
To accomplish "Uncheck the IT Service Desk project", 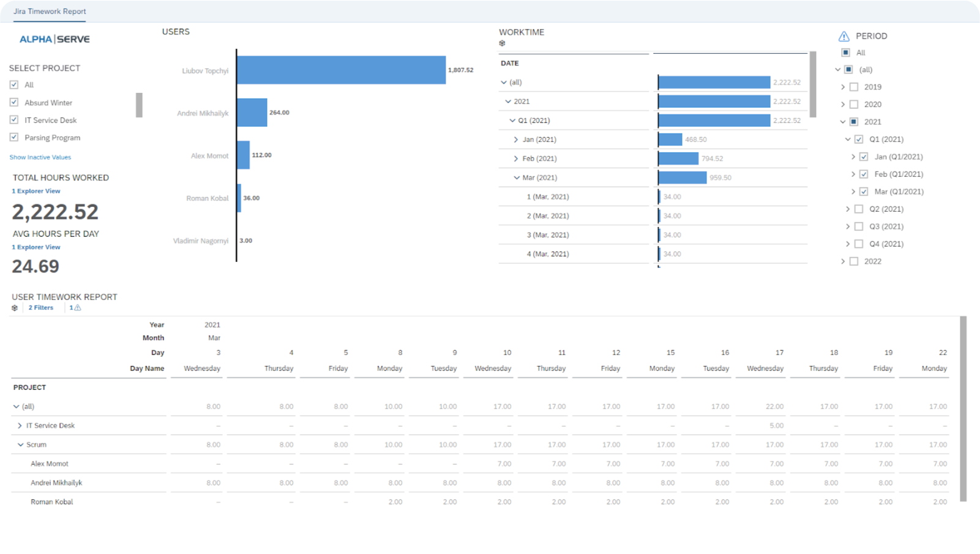I will 14,120.
